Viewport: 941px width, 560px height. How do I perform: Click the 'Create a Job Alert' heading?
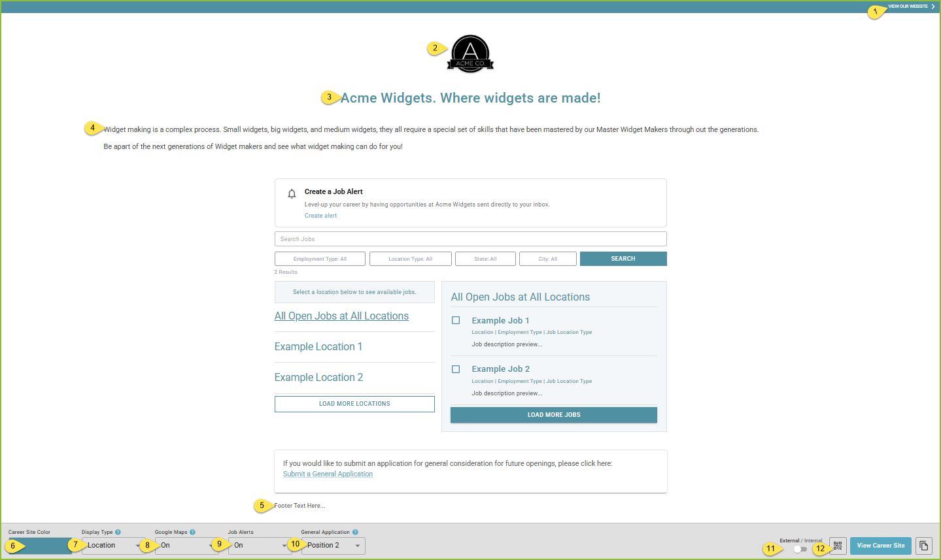(x=334, y=191)
